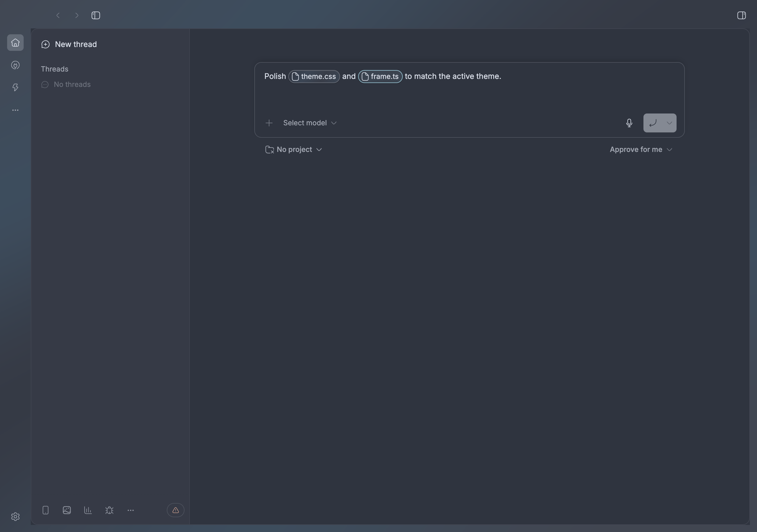Click the warning triangle alert button
757x532 pixels.
pos(175,510)
